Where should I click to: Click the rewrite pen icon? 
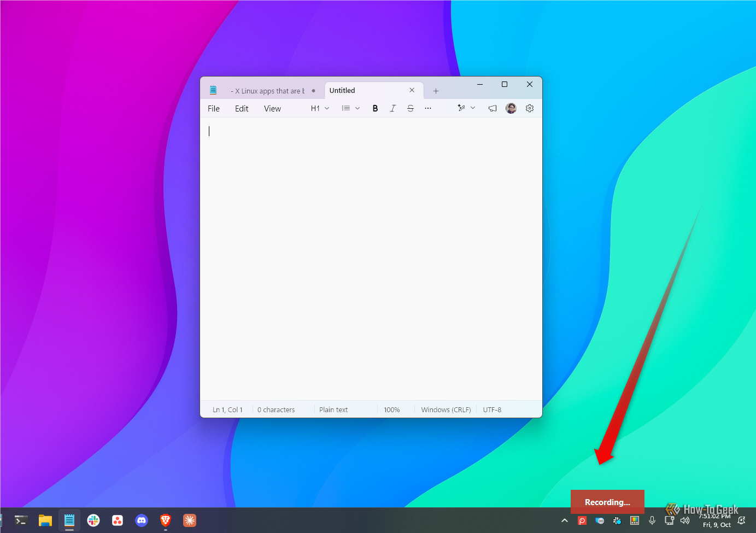pyautogui.click(x=461, y=108)
